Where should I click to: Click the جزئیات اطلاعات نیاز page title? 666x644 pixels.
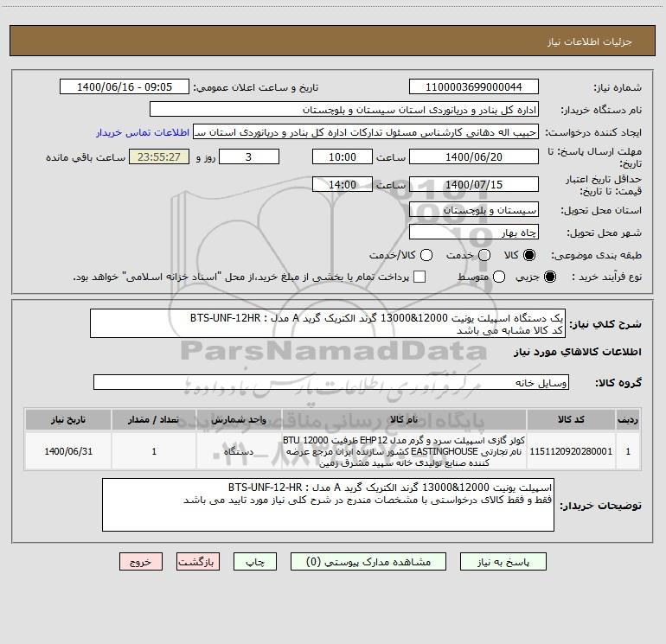pos(590,41)
